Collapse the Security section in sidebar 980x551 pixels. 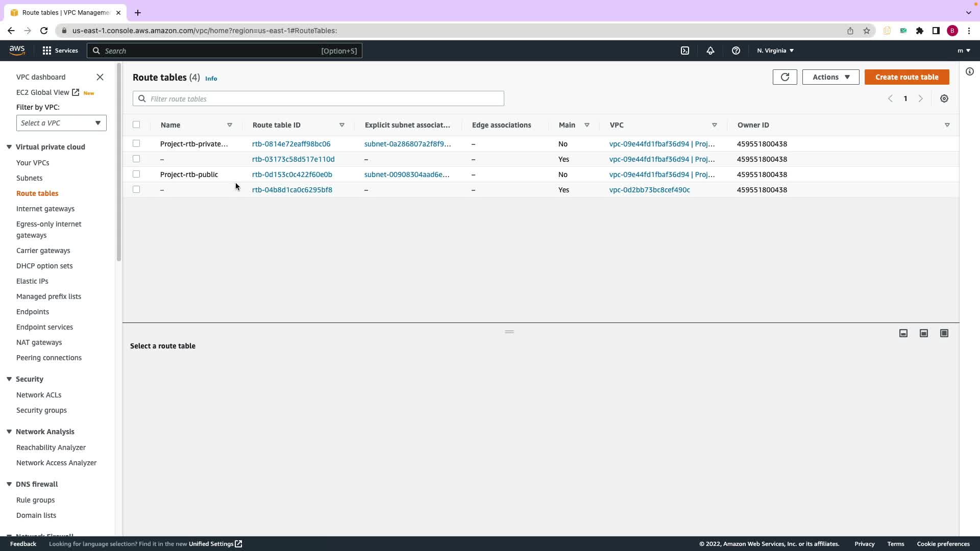coord(9,379)
